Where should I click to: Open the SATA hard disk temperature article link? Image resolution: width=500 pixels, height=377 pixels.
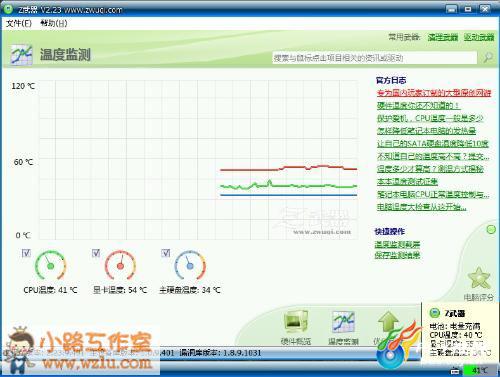433,144
